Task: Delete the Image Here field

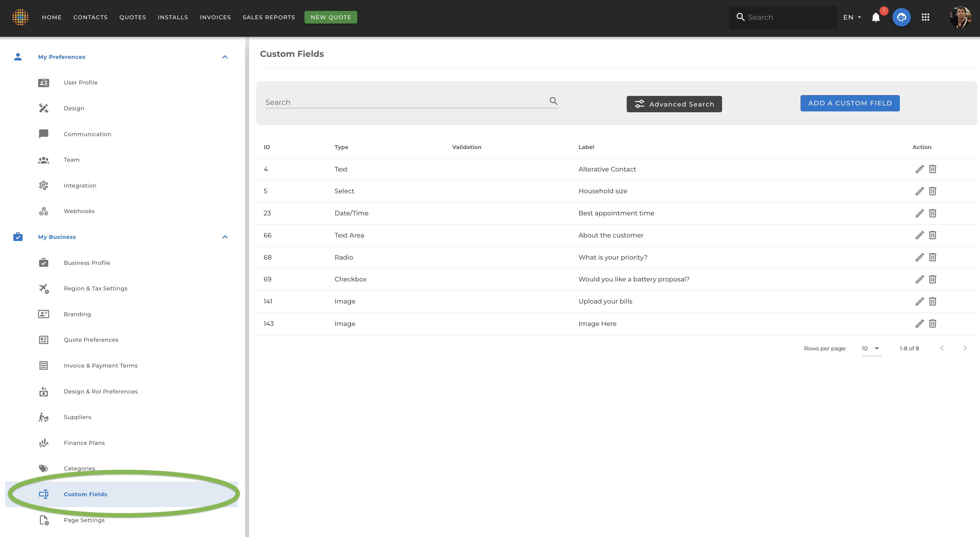Action: click(932, 324)
